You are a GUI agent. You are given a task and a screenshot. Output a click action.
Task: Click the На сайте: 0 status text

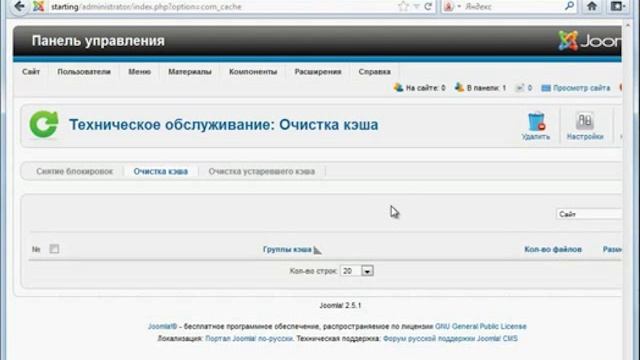pyautogui.click(x=425, y=88)
